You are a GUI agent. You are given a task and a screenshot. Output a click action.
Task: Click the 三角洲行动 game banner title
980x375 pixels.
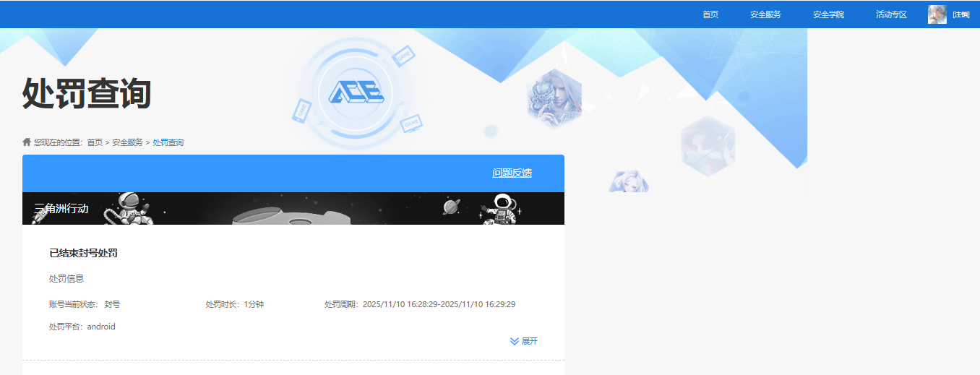[x=61, y=208]
